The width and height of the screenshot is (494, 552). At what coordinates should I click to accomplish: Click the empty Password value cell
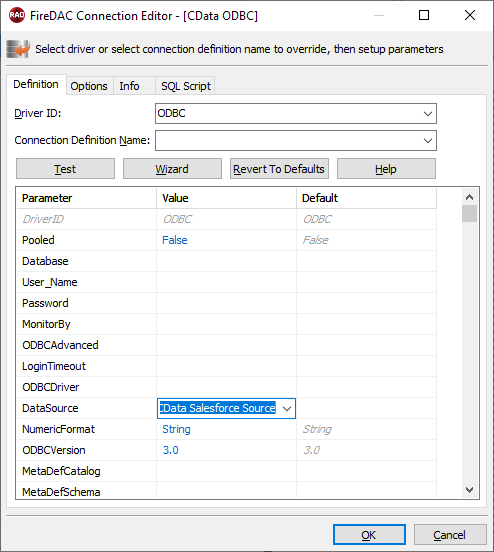point(226,303)
